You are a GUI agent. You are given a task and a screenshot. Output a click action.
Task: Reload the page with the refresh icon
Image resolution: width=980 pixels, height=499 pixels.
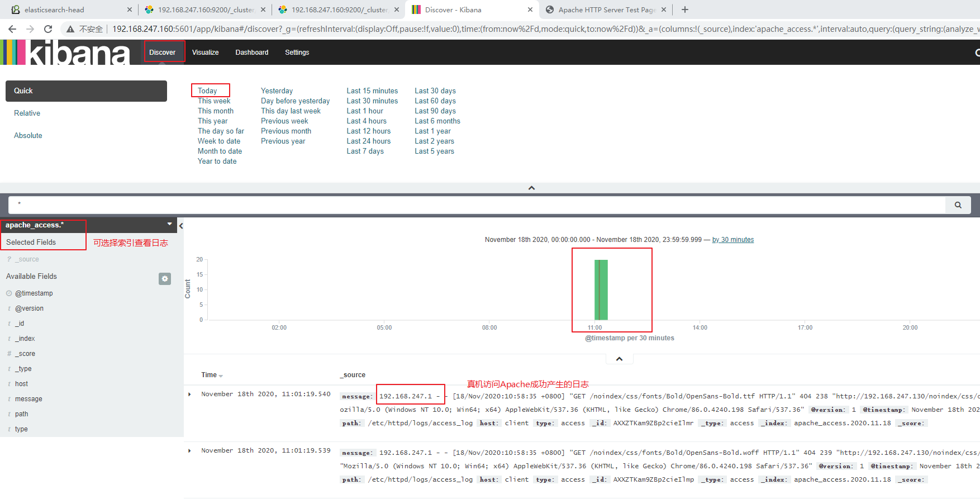tap(48, 29)
